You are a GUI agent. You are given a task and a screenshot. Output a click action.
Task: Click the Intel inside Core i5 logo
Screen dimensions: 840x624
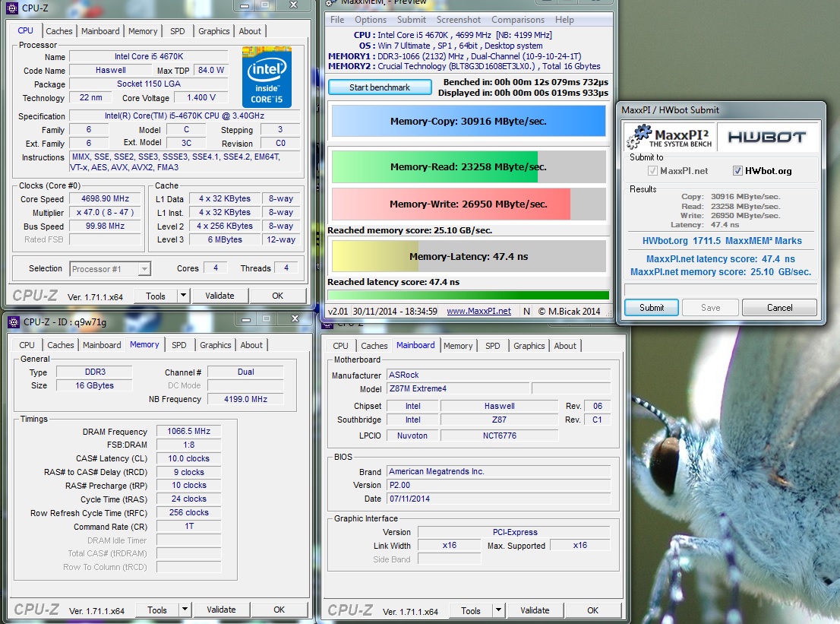[x=267, y=78]
